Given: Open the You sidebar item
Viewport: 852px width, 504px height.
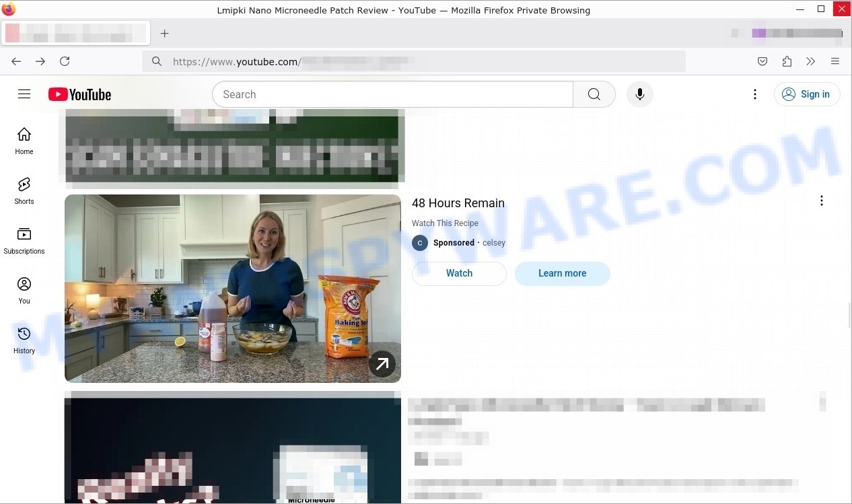Looking at the screenshot, I should [x=24, y=290].
